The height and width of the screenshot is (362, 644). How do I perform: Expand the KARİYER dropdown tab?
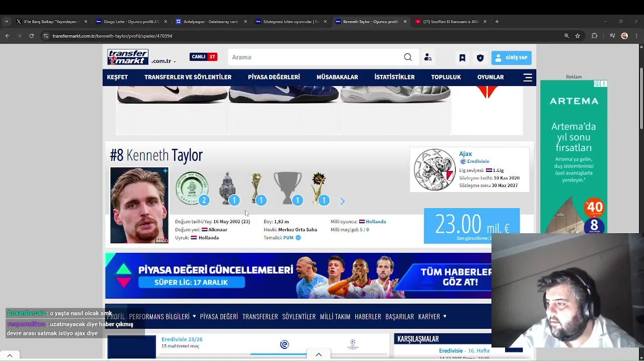point(433,317)
